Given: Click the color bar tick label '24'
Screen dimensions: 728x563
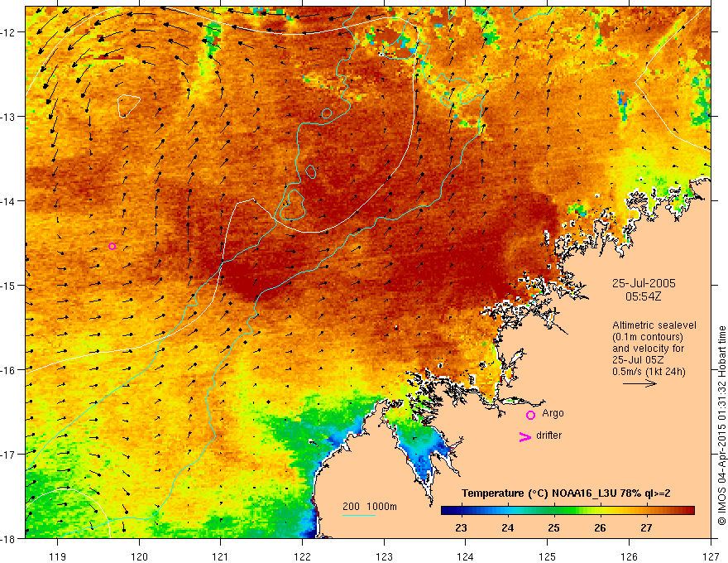Looking at the screenshot, I should (507, 528).
